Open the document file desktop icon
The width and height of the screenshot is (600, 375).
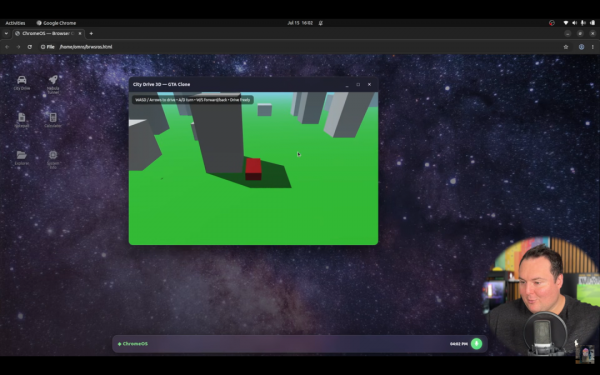pyautogui.click(x=22, y=120)
